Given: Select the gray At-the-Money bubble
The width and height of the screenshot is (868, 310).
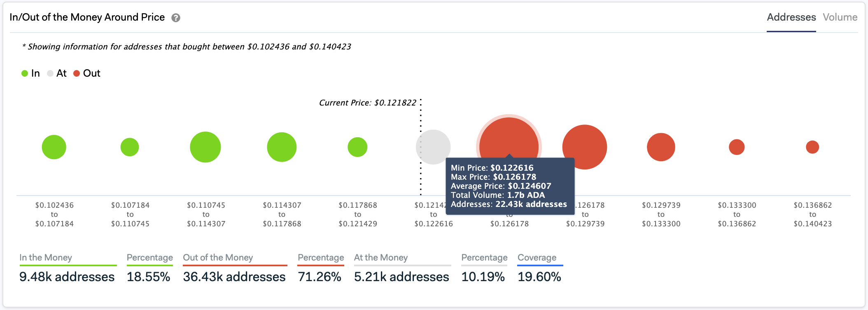Looking at the screenshot, I should (433, 146).
